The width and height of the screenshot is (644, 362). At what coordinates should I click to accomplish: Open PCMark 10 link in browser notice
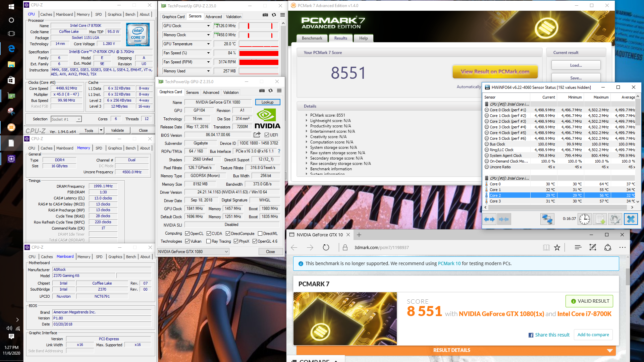click(449, 263)
